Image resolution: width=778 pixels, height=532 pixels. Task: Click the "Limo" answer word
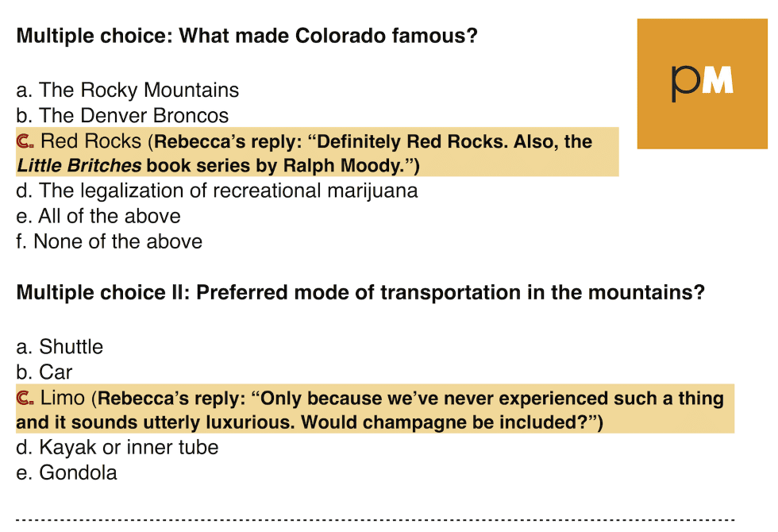63,398
